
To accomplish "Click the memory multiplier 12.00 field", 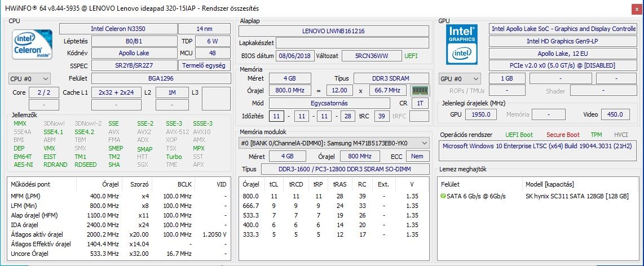I will pos(339,90).
